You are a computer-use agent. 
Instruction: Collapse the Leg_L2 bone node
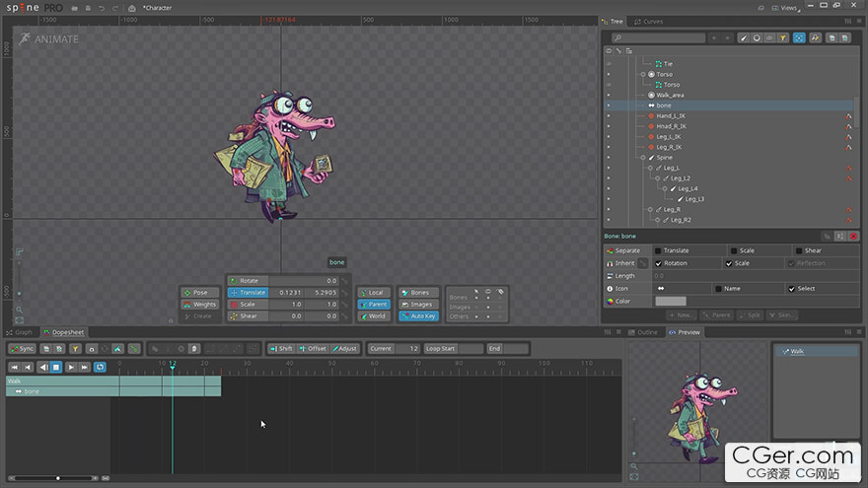(x=658, y=178)
